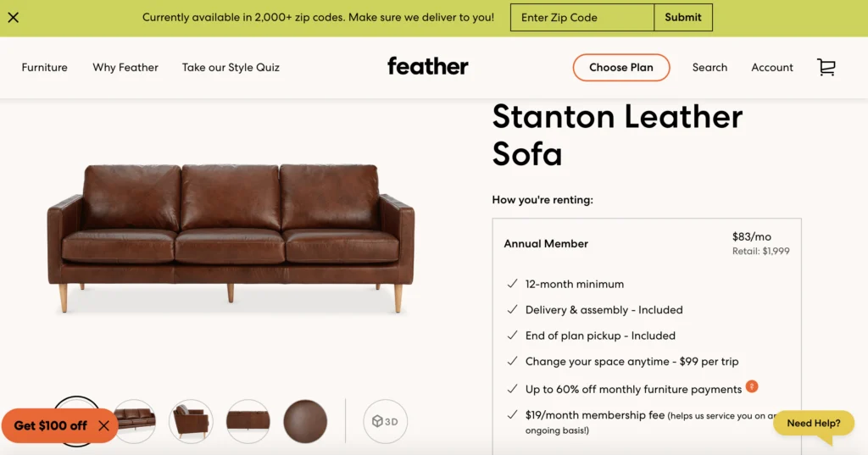Open the 3D view of the sofa
This screenshot has height=455, width=868.
point(385,421)
